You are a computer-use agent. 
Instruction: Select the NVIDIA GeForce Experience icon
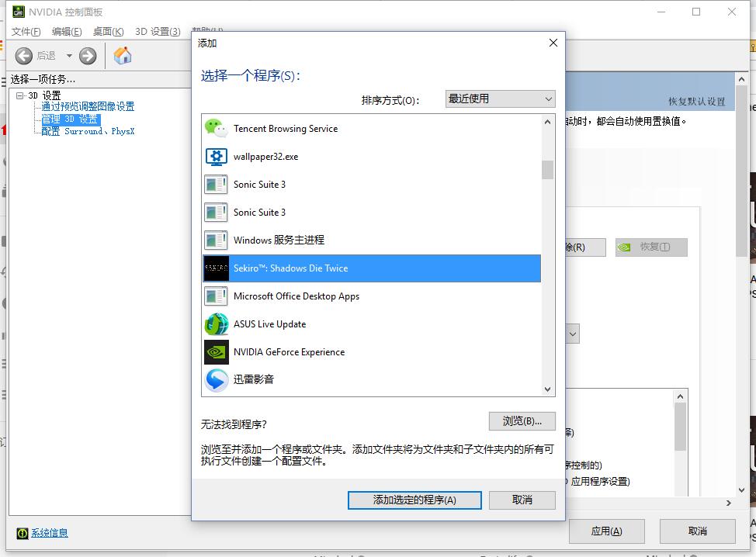tap(216, 352)
